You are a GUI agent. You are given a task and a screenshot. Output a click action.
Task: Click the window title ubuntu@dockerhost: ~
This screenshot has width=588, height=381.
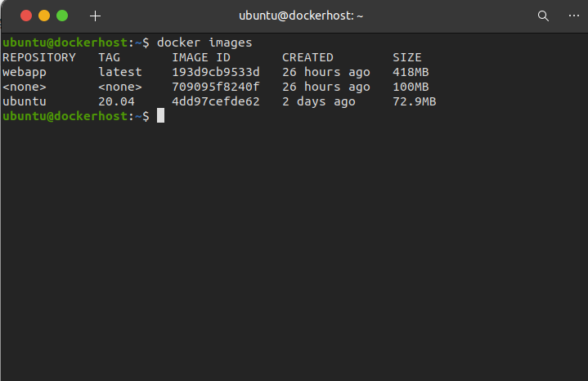301,16
